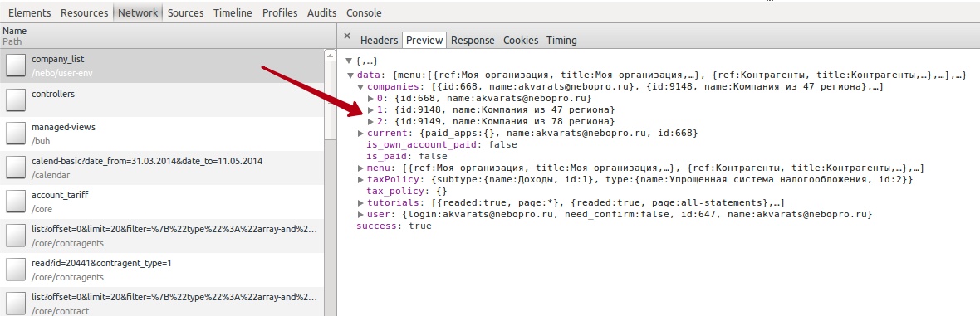Click the request list scrollbar up arrow

pyautogui.click(x=330, y=55)
